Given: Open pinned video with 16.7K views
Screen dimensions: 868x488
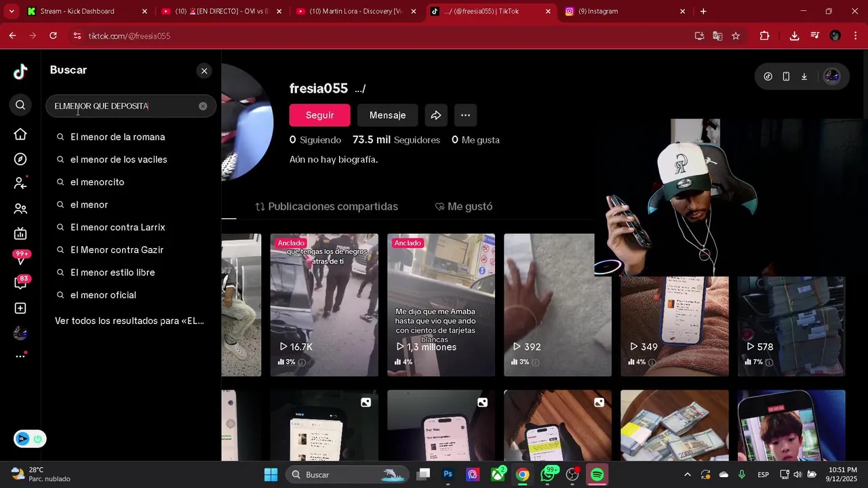Looking at the screenshot, I should click(x=324, y=305).
